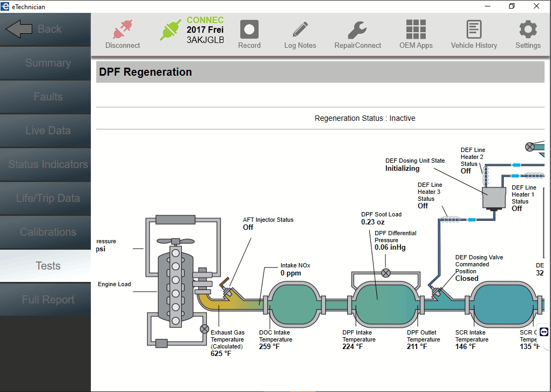Open the Faults tab
The width and height of the screenshot is (551, 392).
pyautogui.click(x=45, y=97)
